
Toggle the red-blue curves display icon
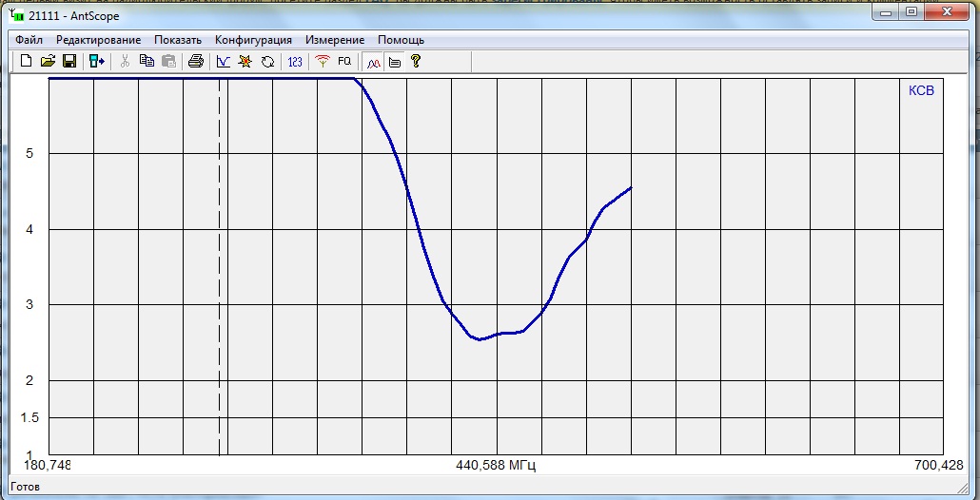(x=373, y=62)
